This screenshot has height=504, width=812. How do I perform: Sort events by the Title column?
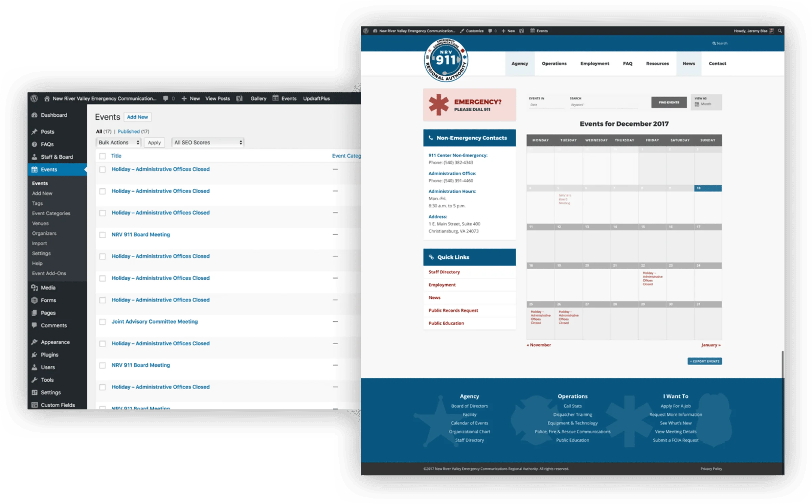[116, 156]
